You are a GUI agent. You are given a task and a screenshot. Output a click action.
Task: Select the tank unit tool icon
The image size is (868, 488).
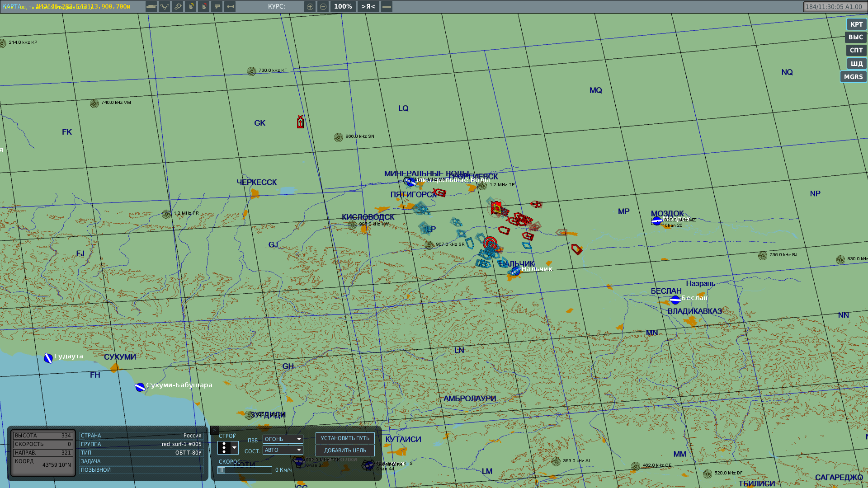click(151, 7)
